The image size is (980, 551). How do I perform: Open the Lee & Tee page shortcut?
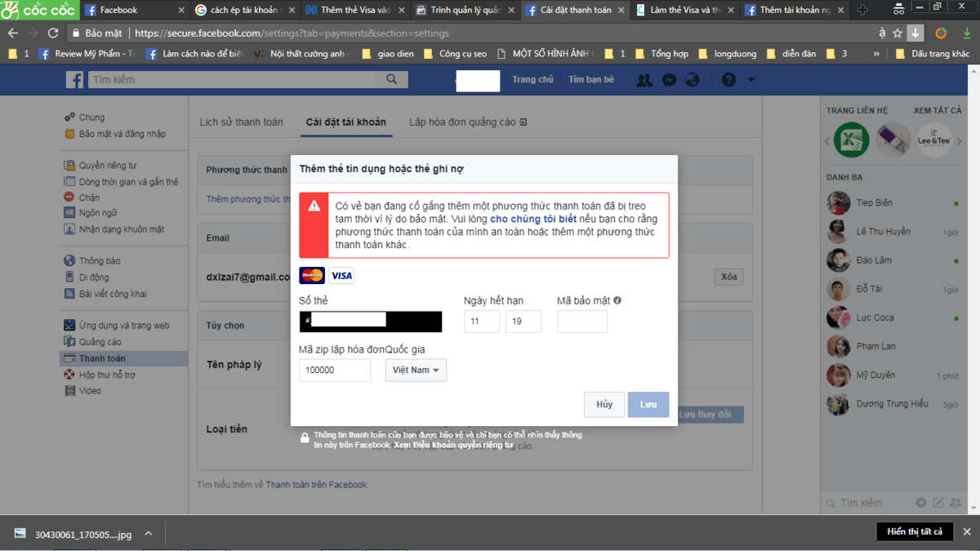click(x=934, y=140)
